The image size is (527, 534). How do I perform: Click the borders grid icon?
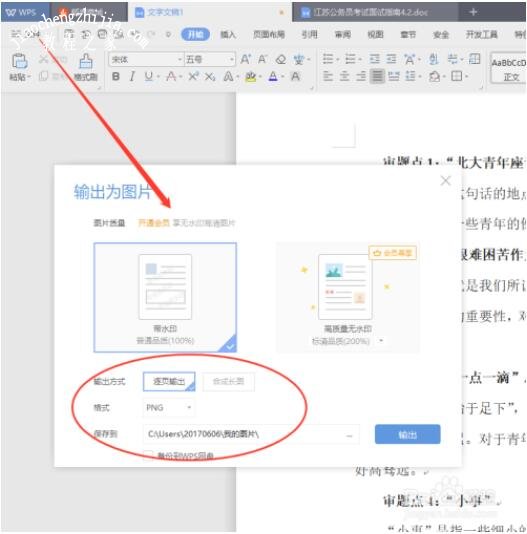click(x=456, y=76)
